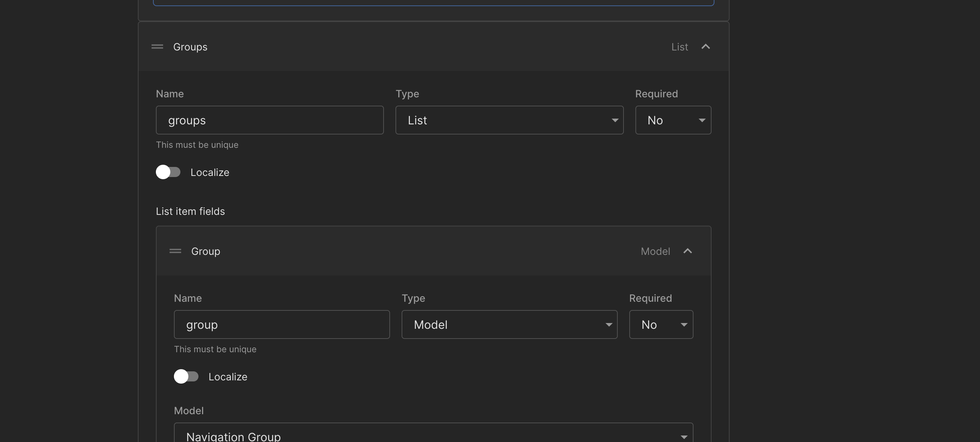This screenshot has height=442, width=980.
Task: Click the Group item header title
Action: click(x=205, y=251)
